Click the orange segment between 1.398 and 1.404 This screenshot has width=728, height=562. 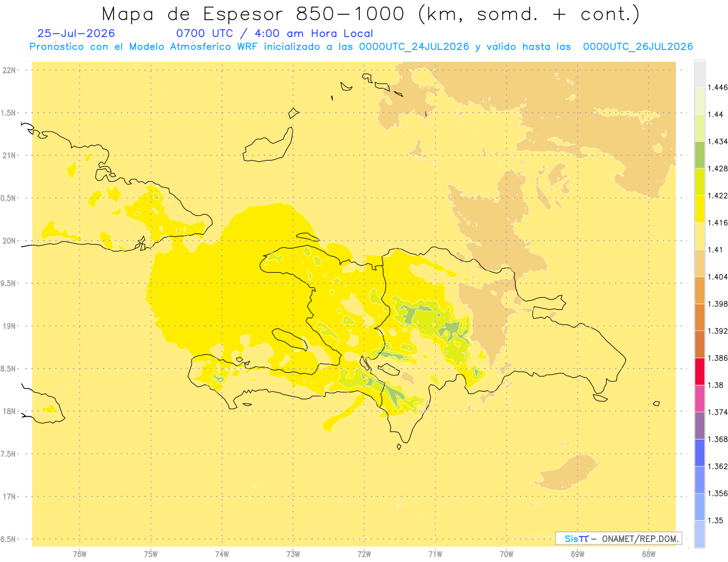pos(699,290)
